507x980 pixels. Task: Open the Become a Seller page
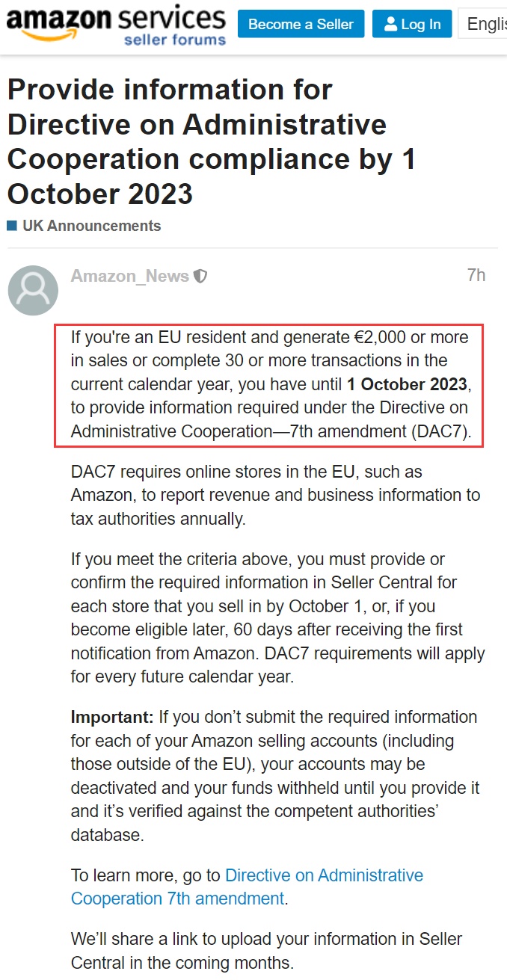(301, 25)
